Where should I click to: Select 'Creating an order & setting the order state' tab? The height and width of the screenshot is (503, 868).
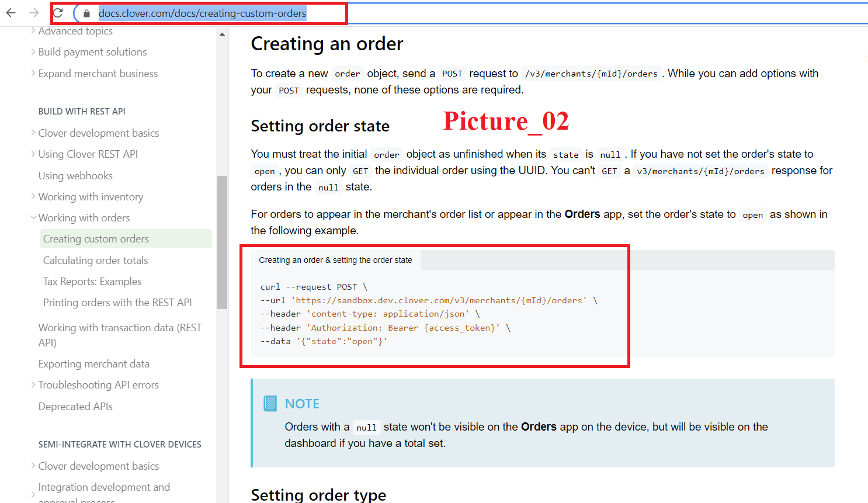click(x=335, y=260)
